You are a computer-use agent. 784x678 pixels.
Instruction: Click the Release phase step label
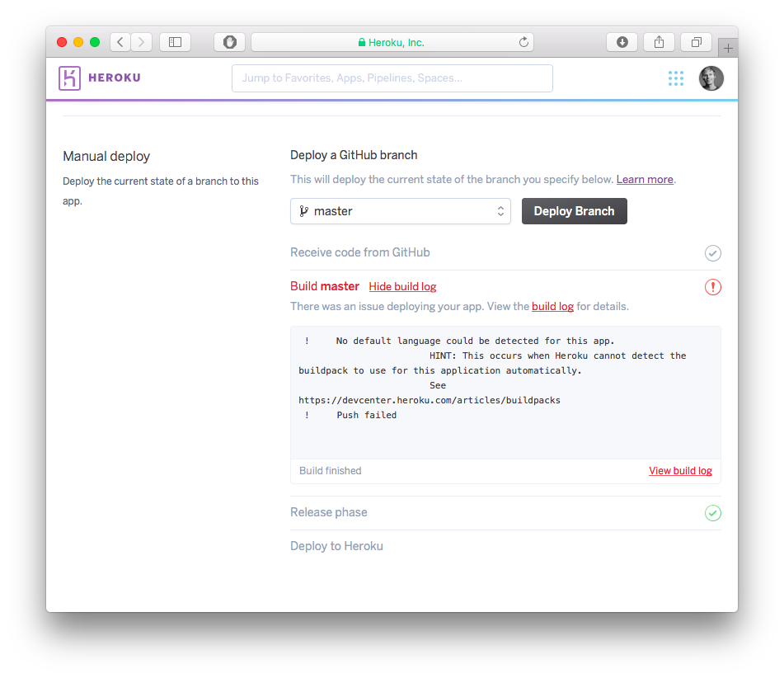tap(328, 512)
